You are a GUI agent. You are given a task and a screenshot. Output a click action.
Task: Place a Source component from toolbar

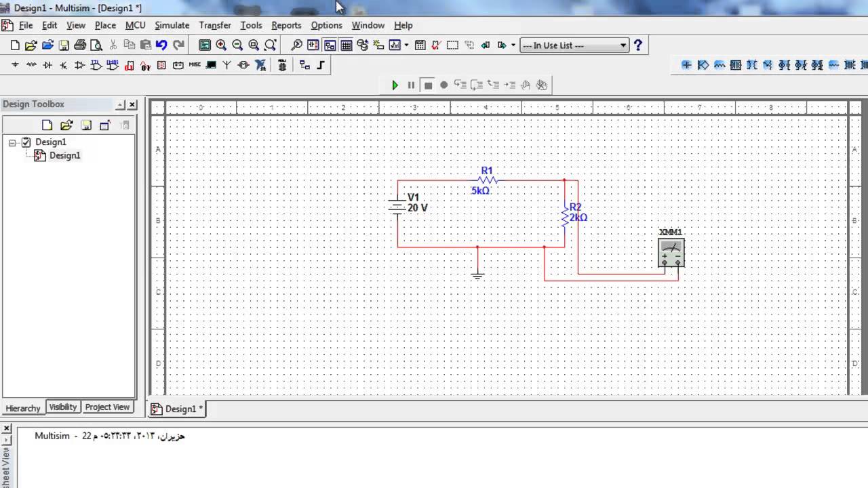15,65
